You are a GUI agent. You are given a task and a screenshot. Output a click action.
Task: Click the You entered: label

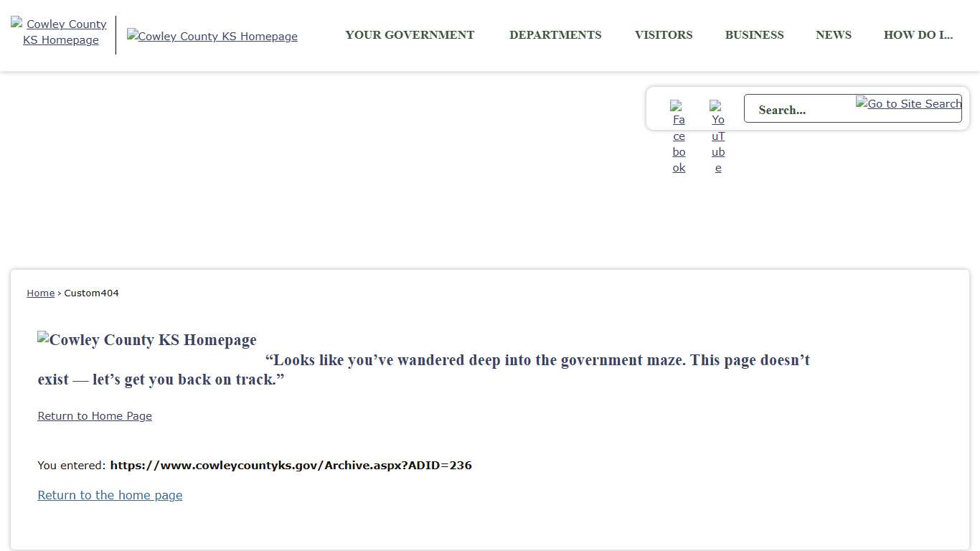click(72, 465)
